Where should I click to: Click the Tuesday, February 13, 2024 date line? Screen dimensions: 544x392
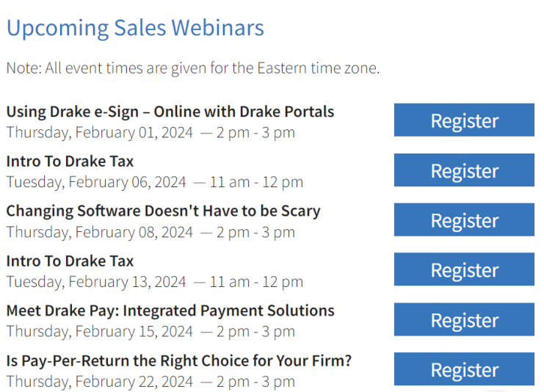(x=154, y=282)
